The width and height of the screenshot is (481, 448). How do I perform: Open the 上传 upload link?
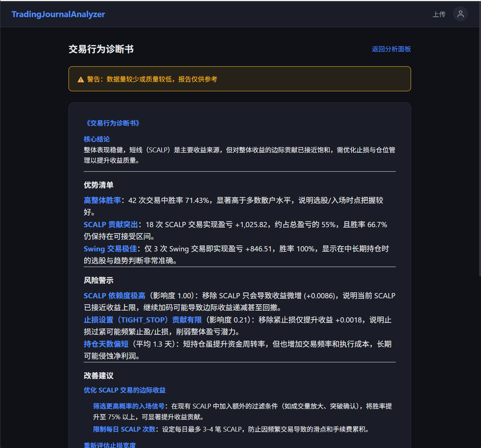click(439, 14)
